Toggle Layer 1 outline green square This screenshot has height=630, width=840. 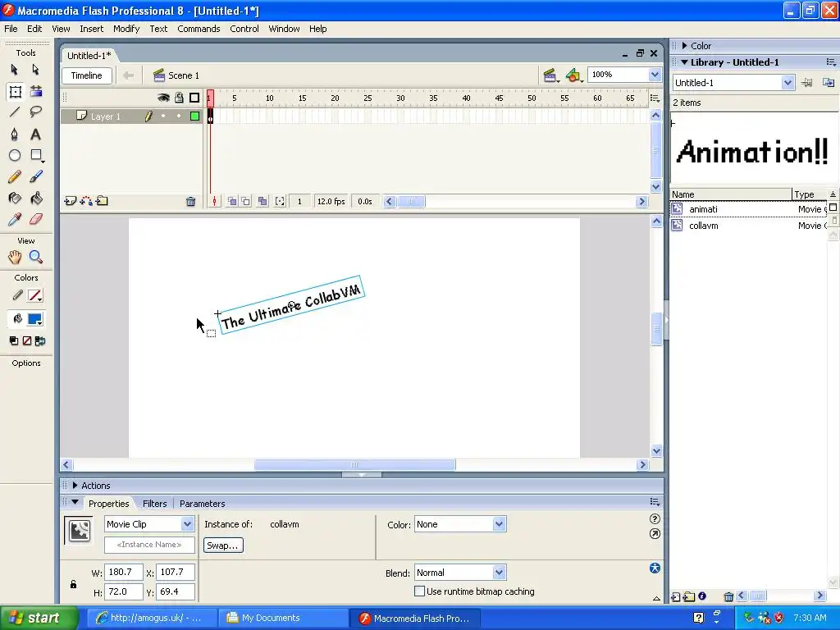(195, 116)
